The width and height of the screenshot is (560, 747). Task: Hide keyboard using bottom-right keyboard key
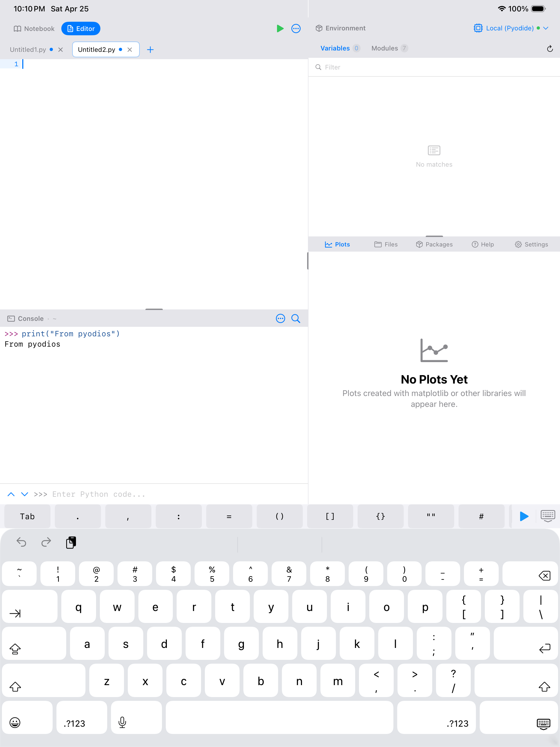click(518, 717)
